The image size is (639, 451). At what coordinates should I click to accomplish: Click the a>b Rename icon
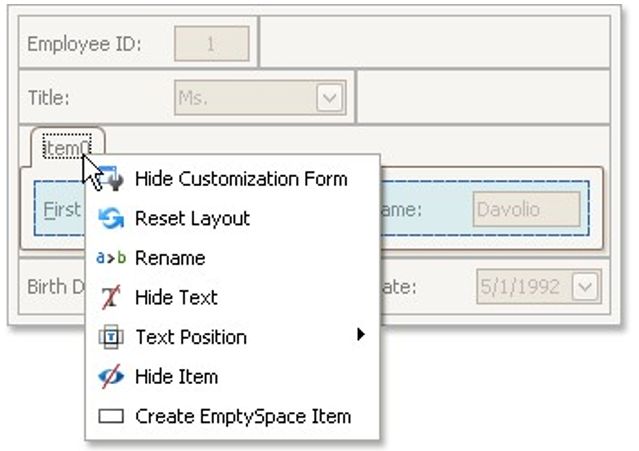(109, 258)
